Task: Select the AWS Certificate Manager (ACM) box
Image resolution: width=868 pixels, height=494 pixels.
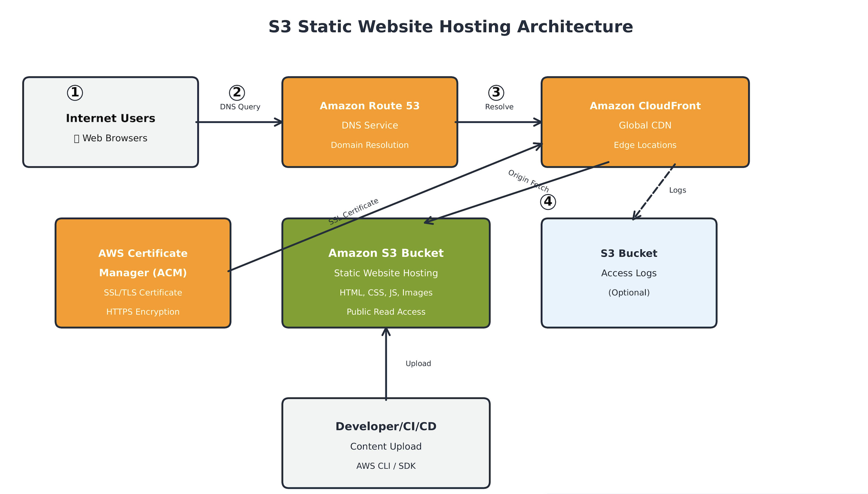Action: point(142,273)
